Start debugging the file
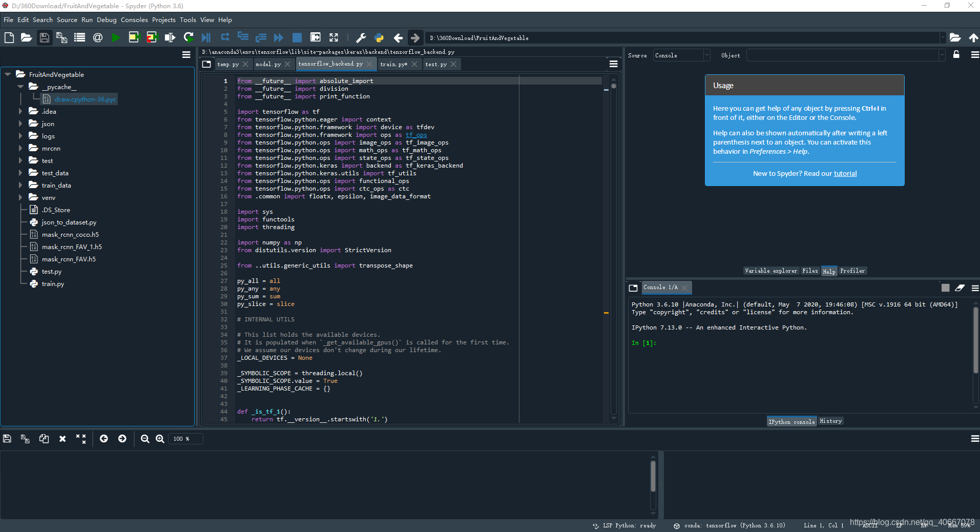 [x=206, y=37]
